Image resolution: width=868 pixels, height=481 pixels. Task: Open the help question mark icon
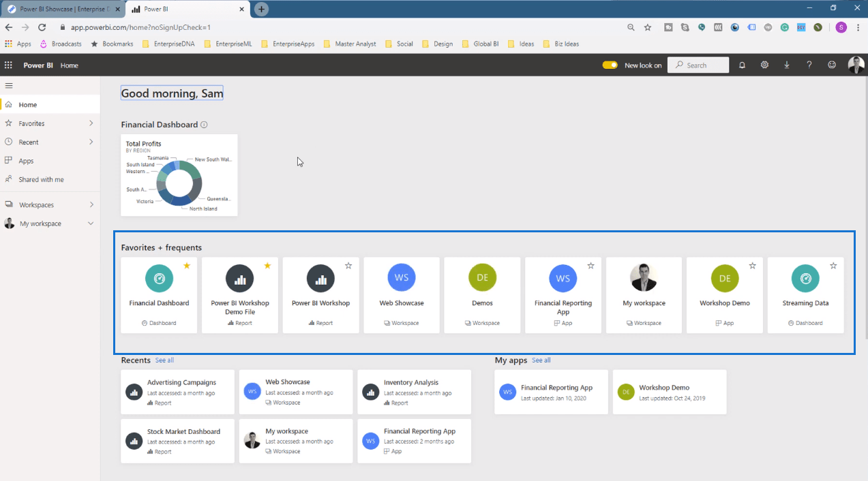809,65
